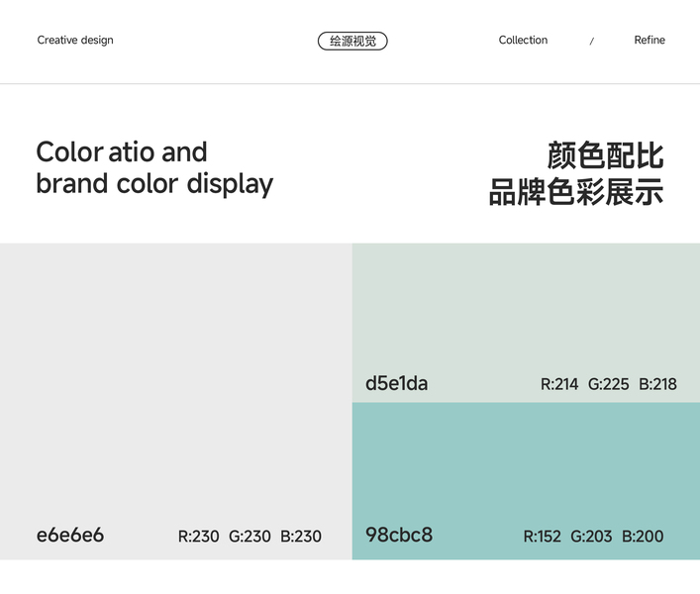Click the Creative design label
Viewport: 700px width, 594px height.
coord(75,41)
